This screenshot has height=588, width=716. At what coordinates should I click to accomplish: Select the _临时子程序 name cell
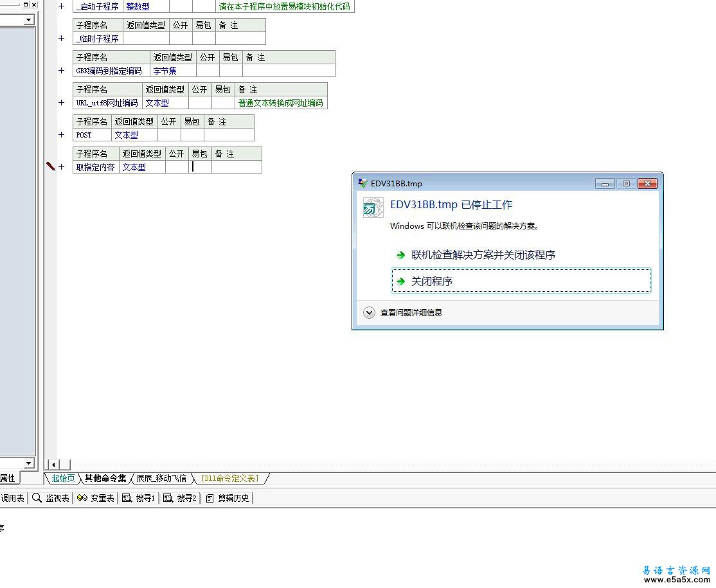(x=98, y=39)
